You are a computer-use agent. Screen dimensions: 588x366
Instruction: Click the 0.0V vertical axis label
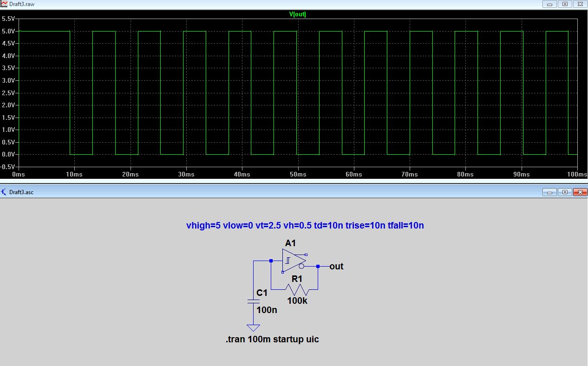point(9,154)
